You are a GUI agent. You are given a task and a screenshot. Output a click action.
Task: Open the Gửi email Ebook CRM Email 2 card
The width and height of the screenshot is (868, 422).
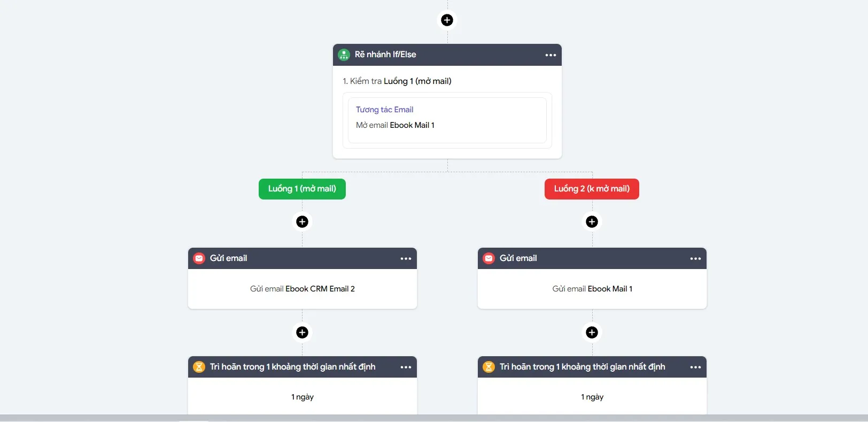point(303,289)
